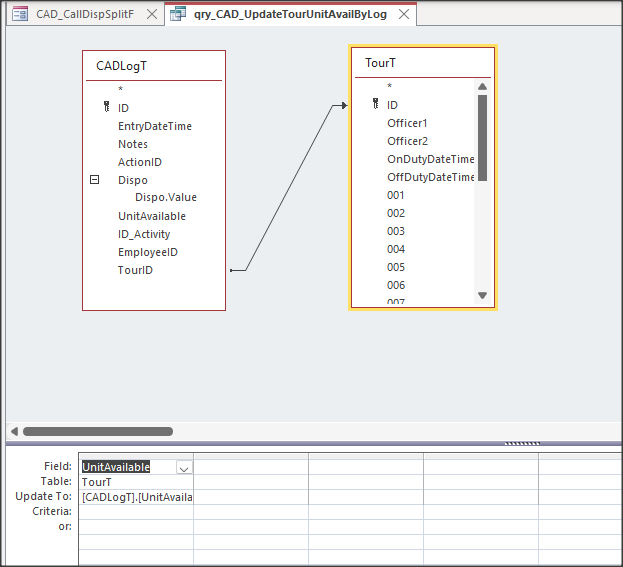623x567 pixels.
Task: Collapse the Dispo field in CADLogT
Action: click(x=95, y=180)
